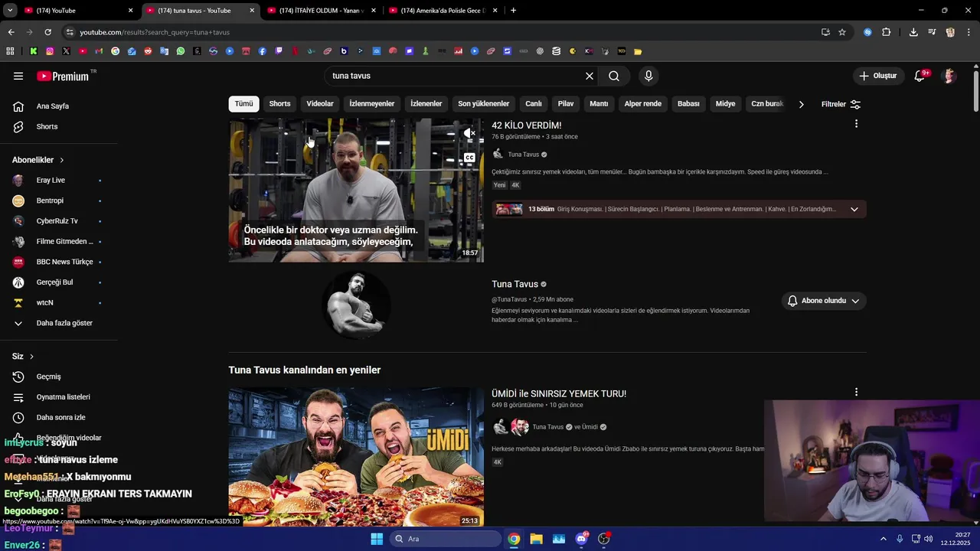The image size is (980, 551).
Task: Open the YouTube hamburger guide menu
Action: point(18,76)
